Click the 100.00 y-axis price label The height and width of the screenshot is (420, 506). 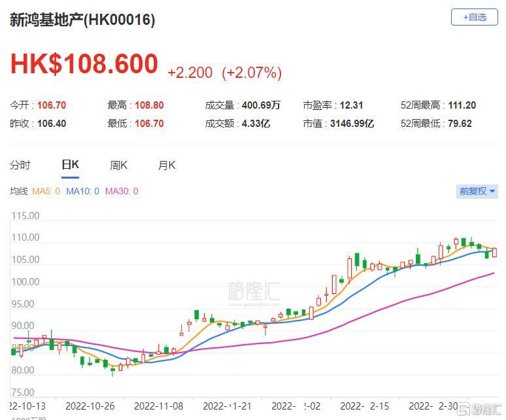pyautogui.click(x=25, y=282)
